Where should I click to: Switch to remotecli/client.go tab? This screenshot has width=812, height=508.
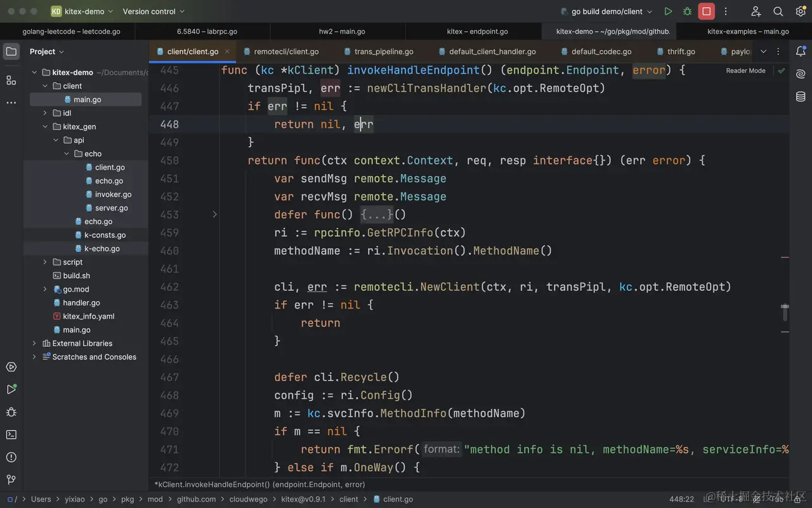click(x=281, y=51)
